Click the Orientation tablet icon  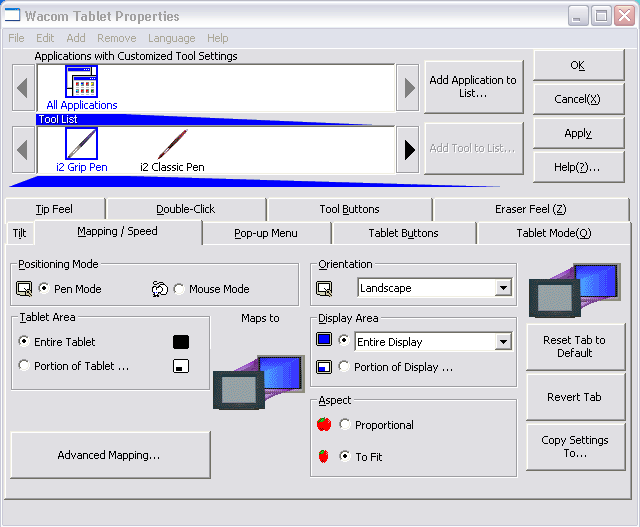[x=324, y=289]
